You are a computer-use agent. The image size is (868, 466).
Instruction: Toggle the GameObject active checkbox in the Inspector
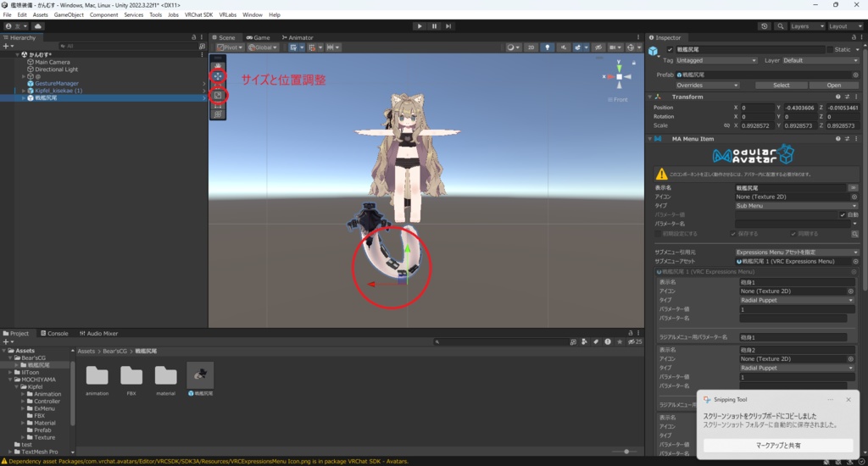670,50
